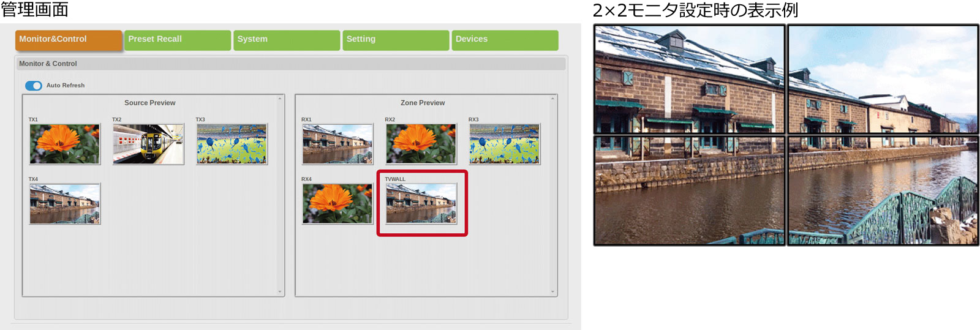980x330 pixels.
Task: Open the Devices tab
Action: point(505,40)
